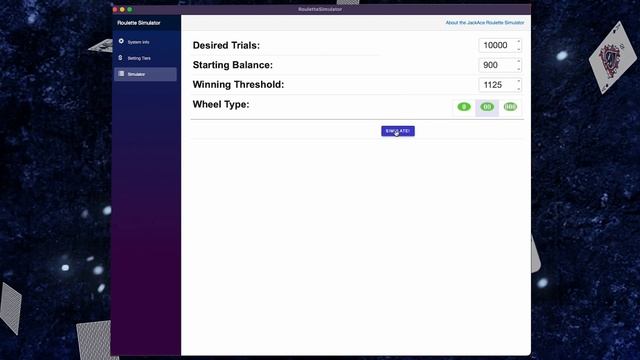The height and width of the screenshot is (360, 640).
Task: Open the Betting Tiers sidebar item
Action: pos(145,58)
